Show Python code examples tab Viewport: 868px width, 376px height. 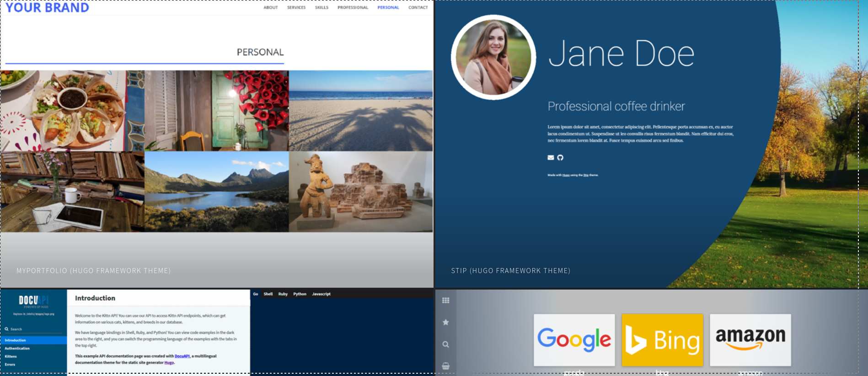tap(300, 294)
